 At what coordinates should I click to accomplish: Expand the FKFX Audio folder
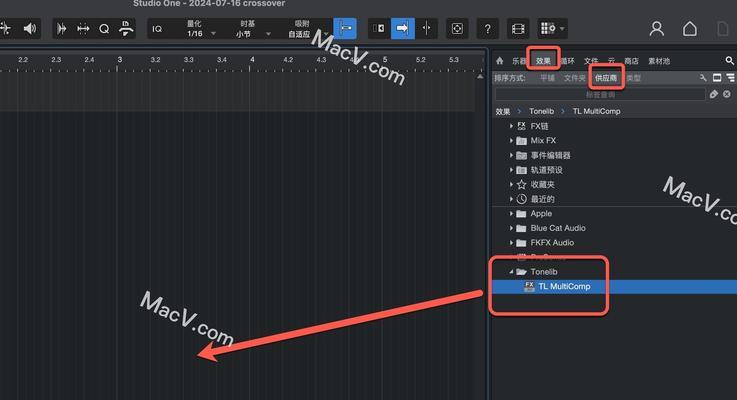click(511, 243)
